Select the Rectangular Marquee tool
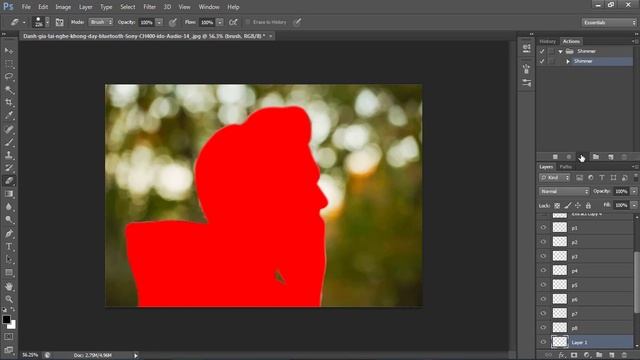 point(9,64)
